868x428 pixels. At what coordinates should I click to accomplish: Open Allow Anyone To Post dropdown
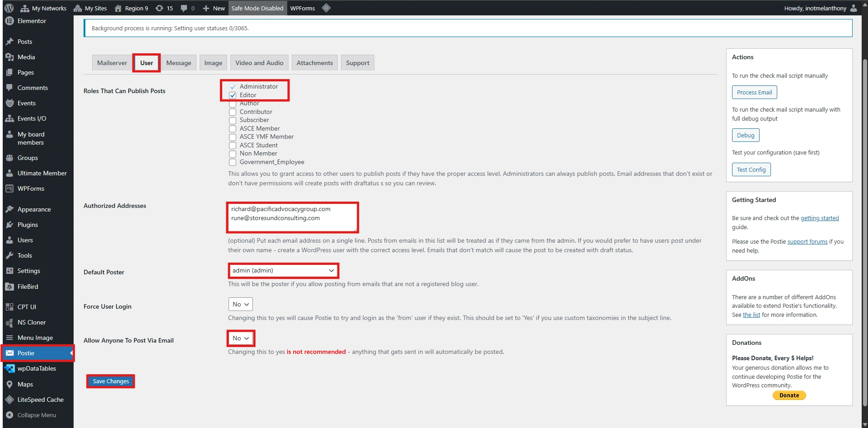pyautogui.click(x=241, y=338)
